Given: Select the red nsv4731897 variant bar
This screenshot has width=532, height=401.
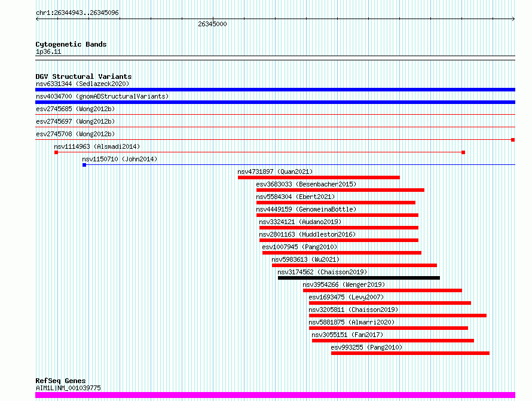Looking at the screenshot, I should click(319, 177).
